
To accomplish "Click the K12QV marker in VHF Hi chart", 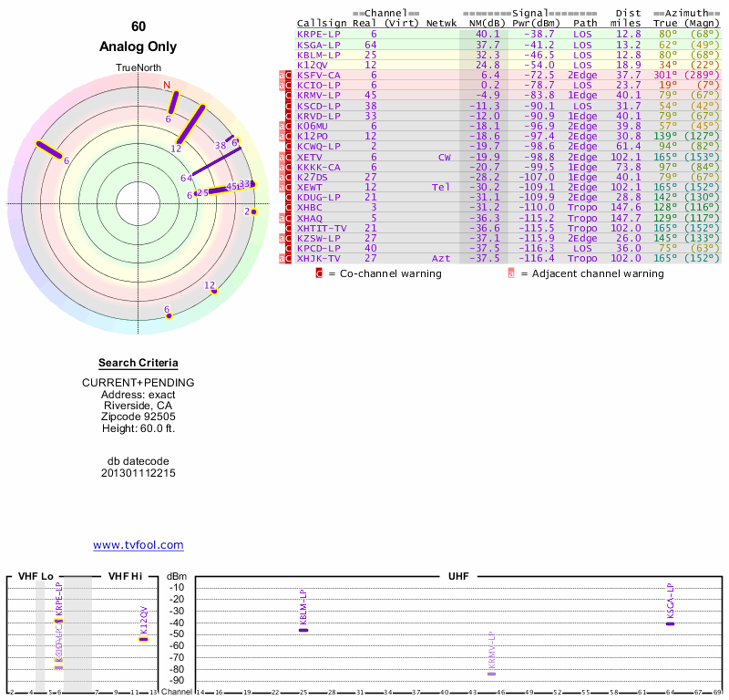I will [x=143, y=638].
